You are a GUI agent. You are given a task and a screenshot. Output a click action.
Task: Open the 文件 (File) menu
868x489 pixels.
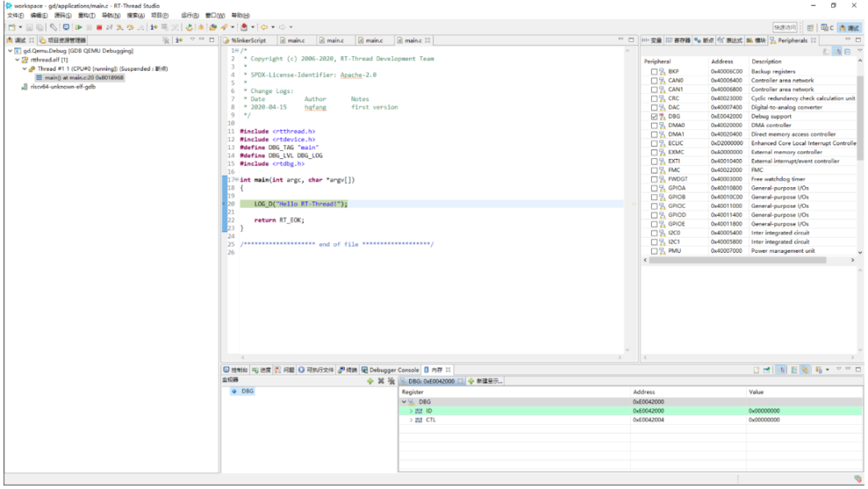point(15,15)
